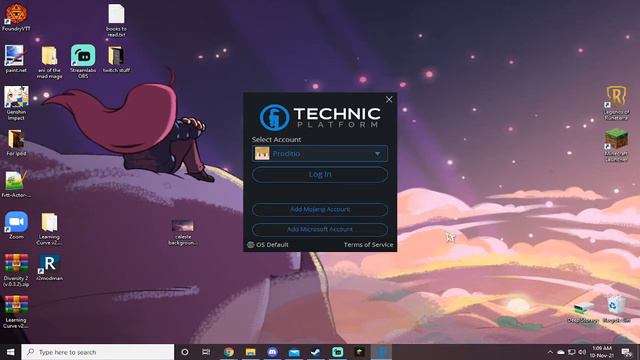Click the 'Type here to search' box
The width and height of the screenshot is (640, 360).
pyautogui.click(x=98, y=352)
